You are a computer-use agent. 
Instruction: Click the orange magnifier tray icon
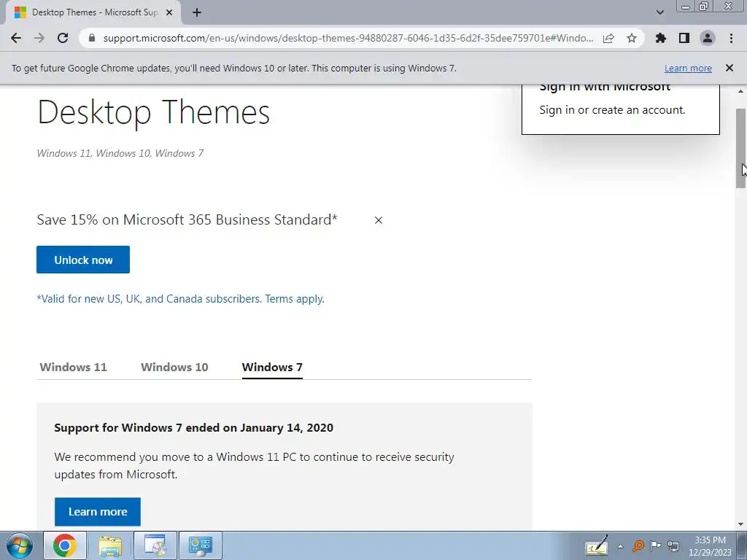pos(638,545)
